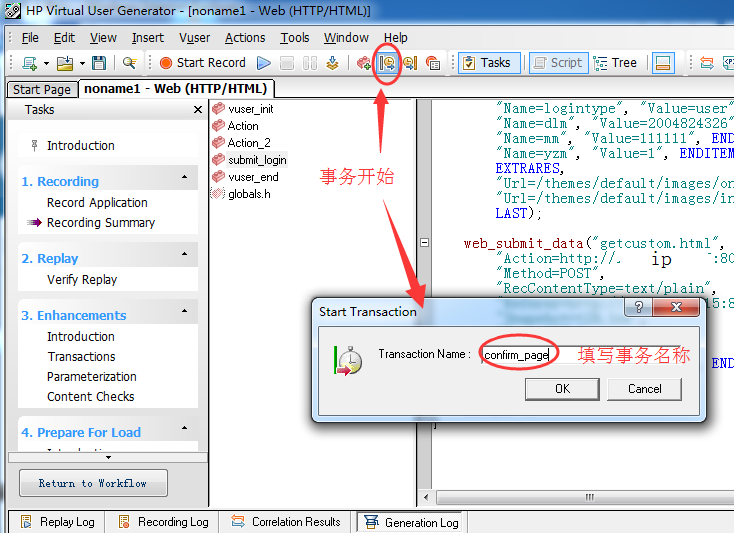Click the Open Script folder icon
This screenshot has height=533, width=734.
(x=65, y=63)
